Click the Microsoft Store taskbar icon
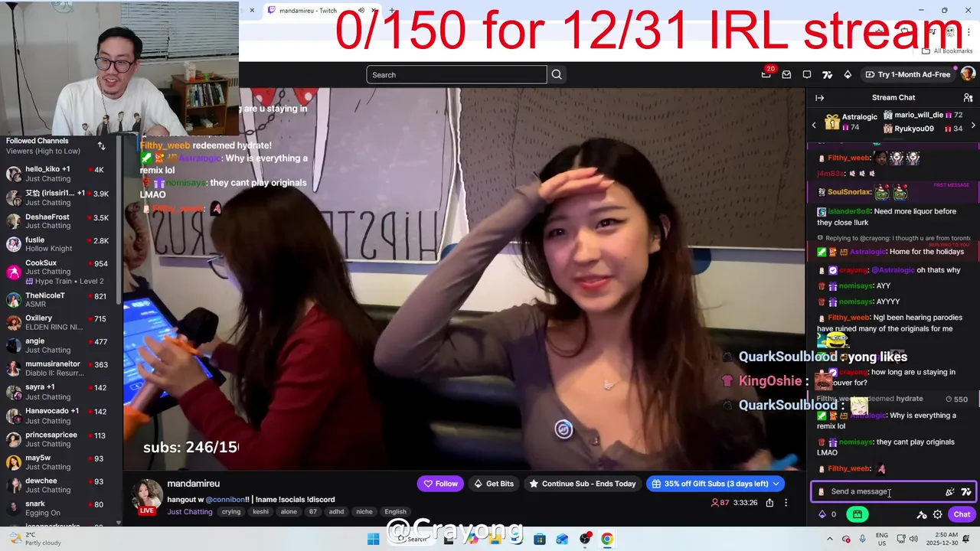980x551 pixels. coord(540,539)
